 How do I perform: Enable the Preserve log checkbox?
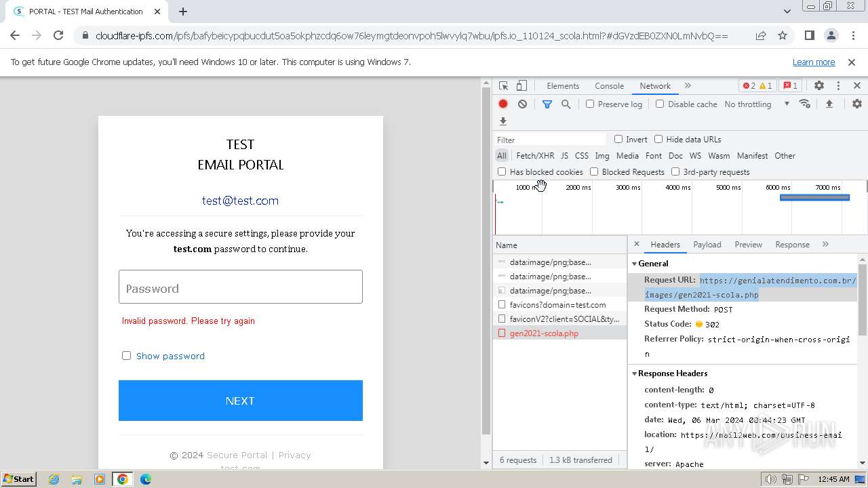[x=590, y=104]
